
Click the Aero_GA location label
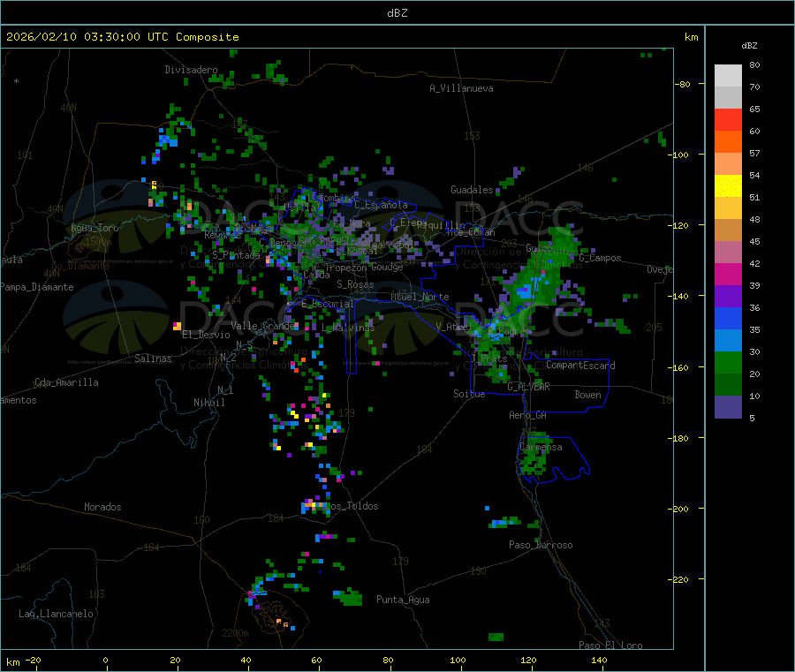[528, 415]
